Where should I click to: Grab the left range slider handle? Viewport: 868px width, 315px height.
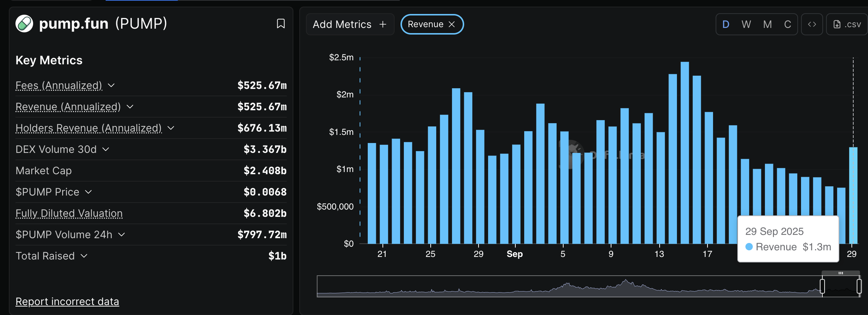[x=822, y=286]
